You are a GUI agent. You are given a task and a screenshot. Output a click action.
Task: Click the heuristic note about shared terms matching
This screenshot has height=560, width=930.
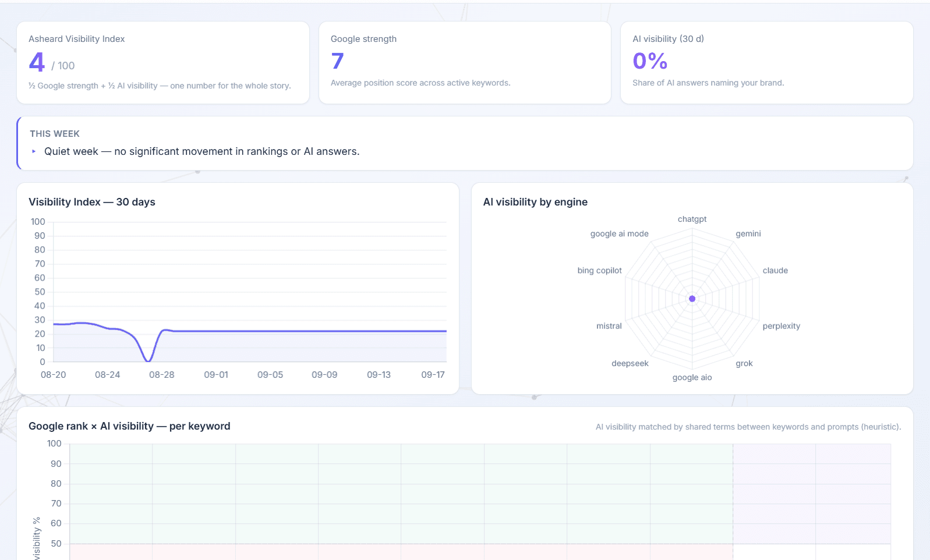(748, 427)
